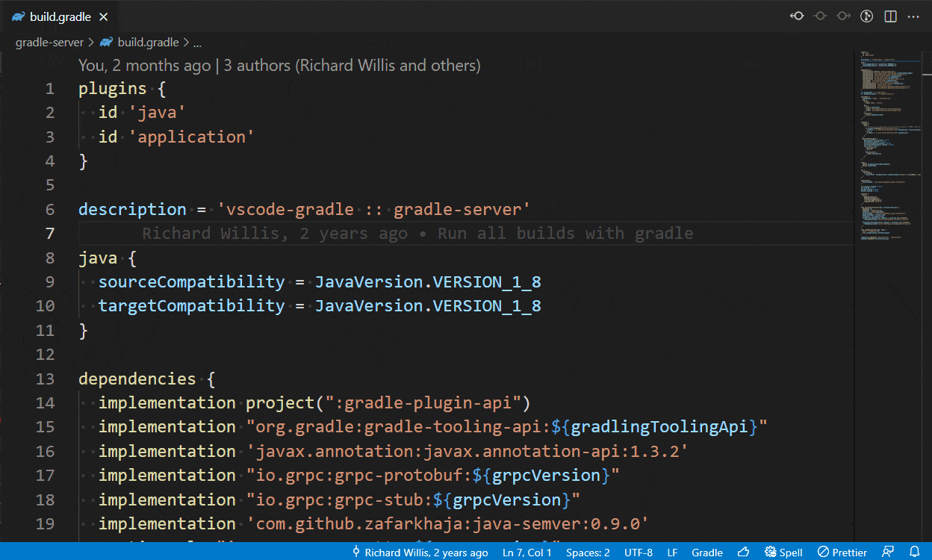Click the Richard Willis blame status item
This screenshot has width=932, height=560.
click(x=420, y=553)
